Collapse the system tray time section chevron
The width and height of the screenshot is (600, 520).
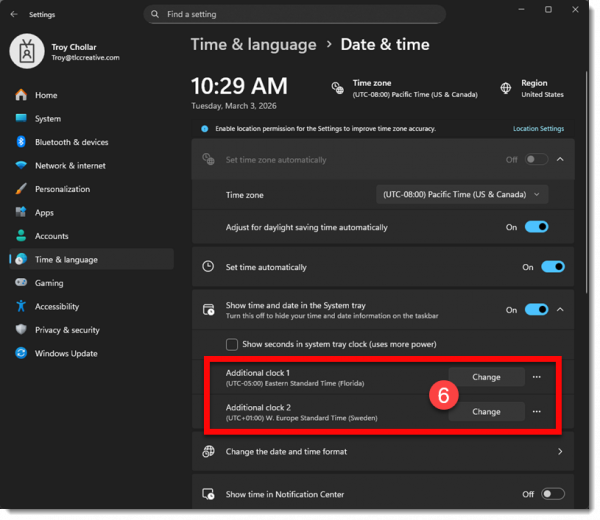click(560, 310)
